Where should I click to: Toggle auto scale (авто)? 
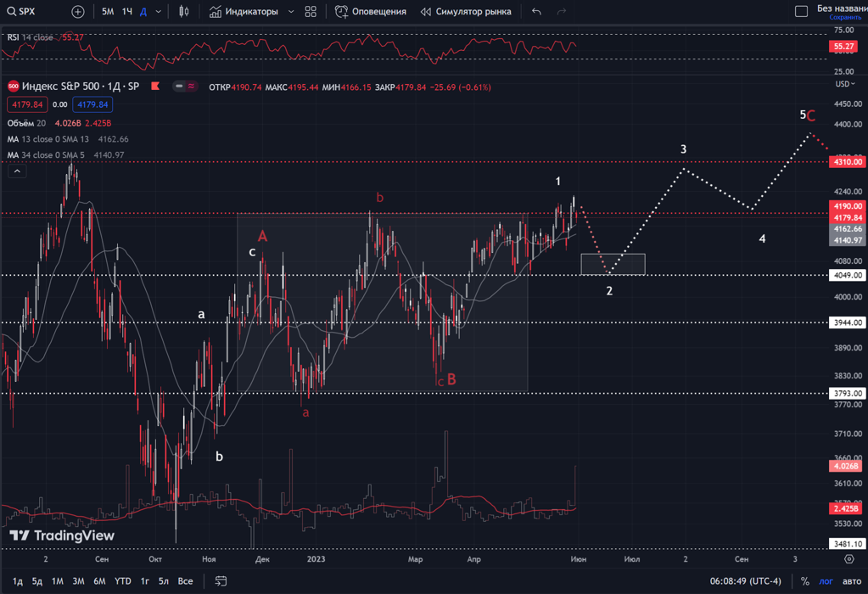851,581
